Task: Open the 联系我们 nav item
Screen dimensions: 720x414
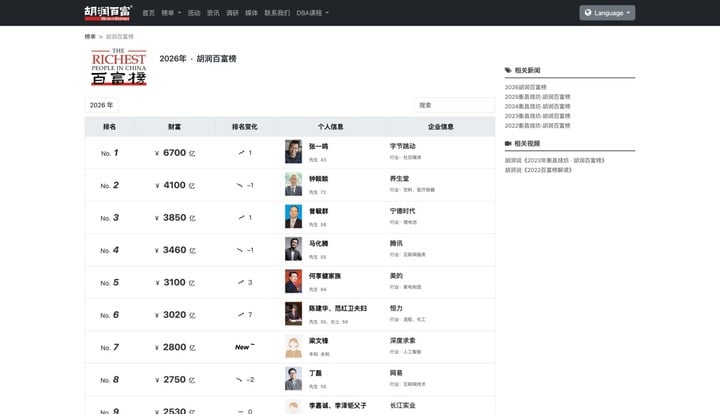Action: pos(277,13)
